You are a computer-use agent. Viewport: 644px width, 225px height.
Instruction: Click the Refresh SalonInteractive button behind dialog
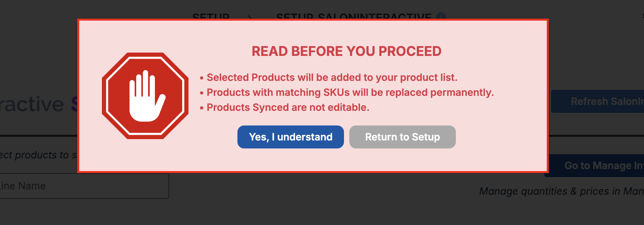(x=597, y=101)
